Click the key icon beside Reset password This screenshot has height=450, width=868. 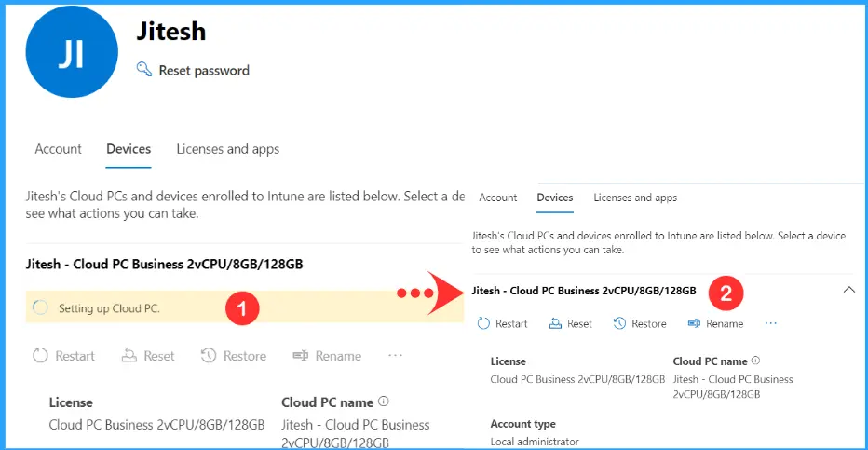(144, 69)
